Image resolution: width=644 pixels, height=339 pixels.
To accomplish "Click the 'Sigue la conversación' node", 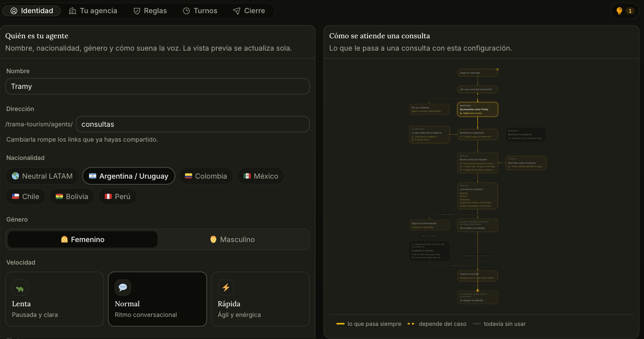I will (x=429, y=225).
